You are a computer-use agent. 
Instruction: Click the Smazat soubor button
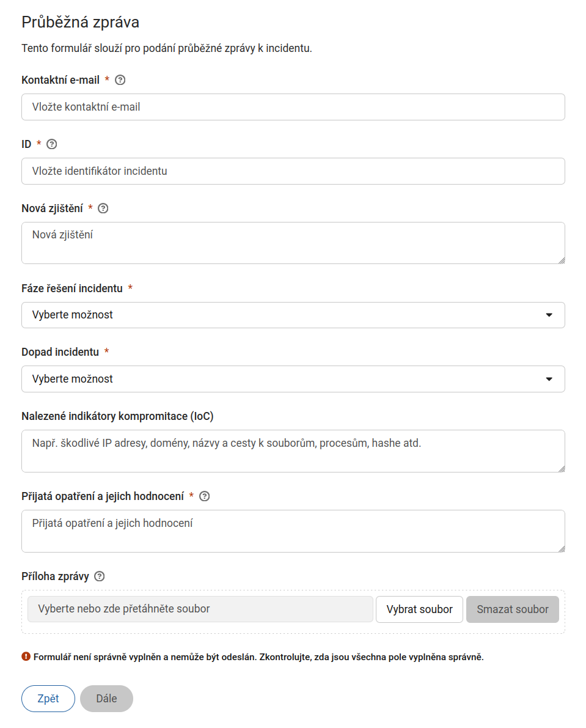pyautogui.click(x=513, y=609)
